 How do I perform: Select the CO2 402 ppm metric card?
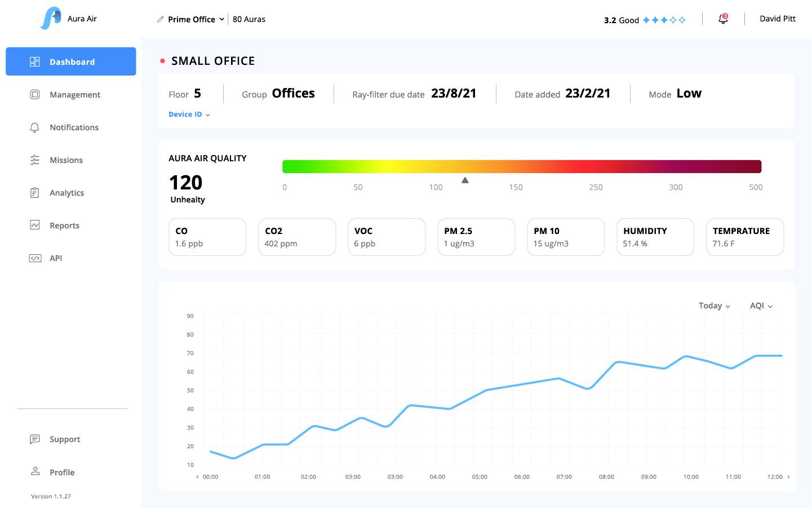click(x=297, y=237)
